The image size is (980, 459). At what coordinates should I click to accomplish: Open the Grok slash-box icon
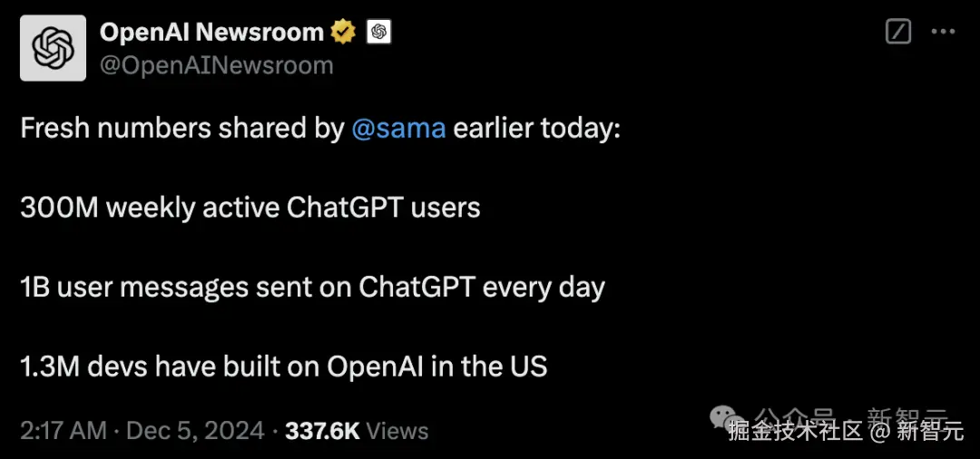click(897, 32)
